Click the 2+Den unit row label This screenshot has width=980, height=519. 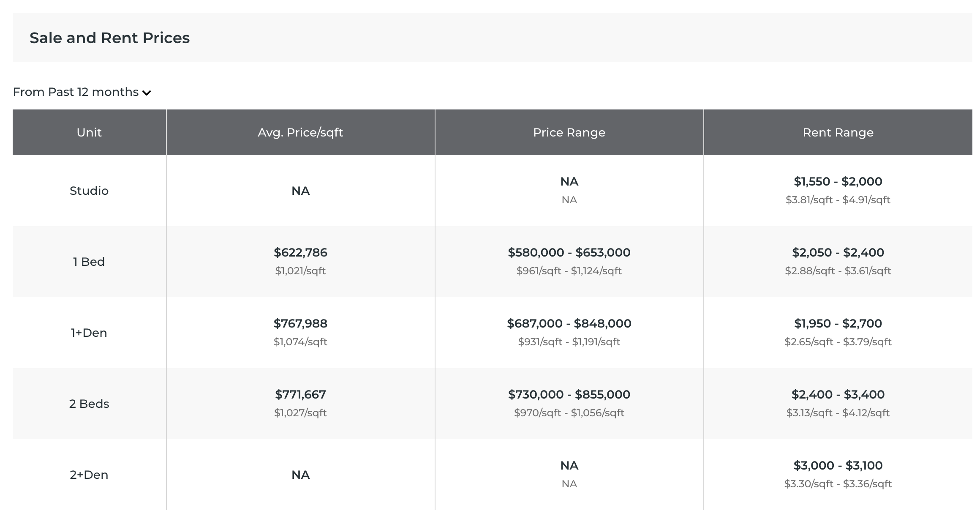click(89, 475)
